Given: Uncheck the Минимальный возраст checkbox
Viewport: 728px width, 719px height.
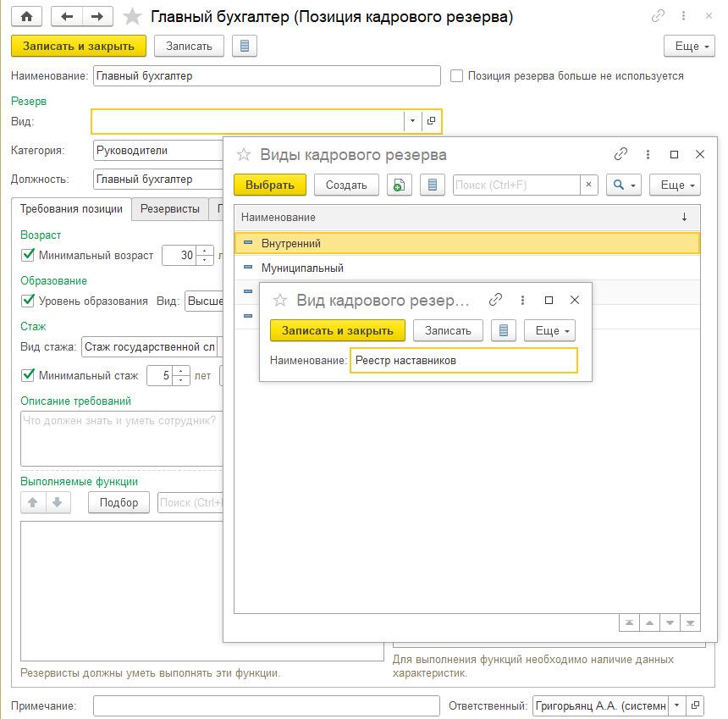Looking at the screenshot, I should (29, 255).
